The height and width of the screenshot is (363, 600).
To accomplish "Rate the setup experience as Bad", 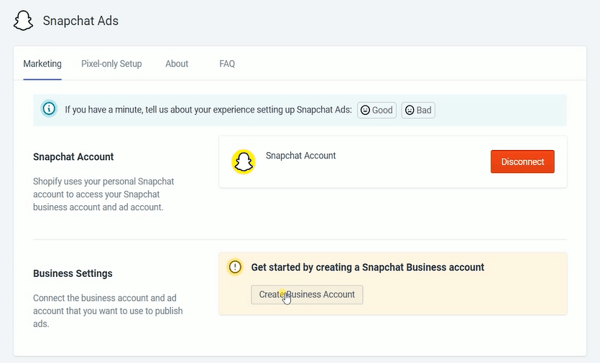I will tap(418, 110).
